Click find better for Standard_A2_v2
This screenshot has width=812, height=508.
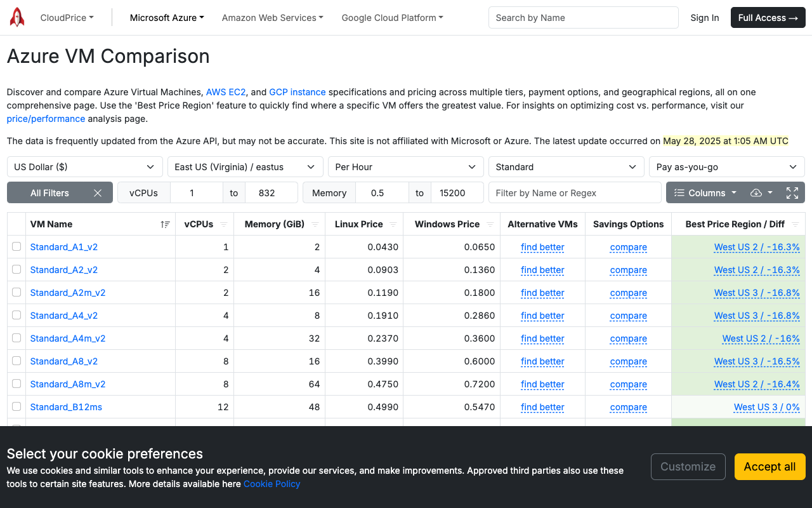pos(542,270)
